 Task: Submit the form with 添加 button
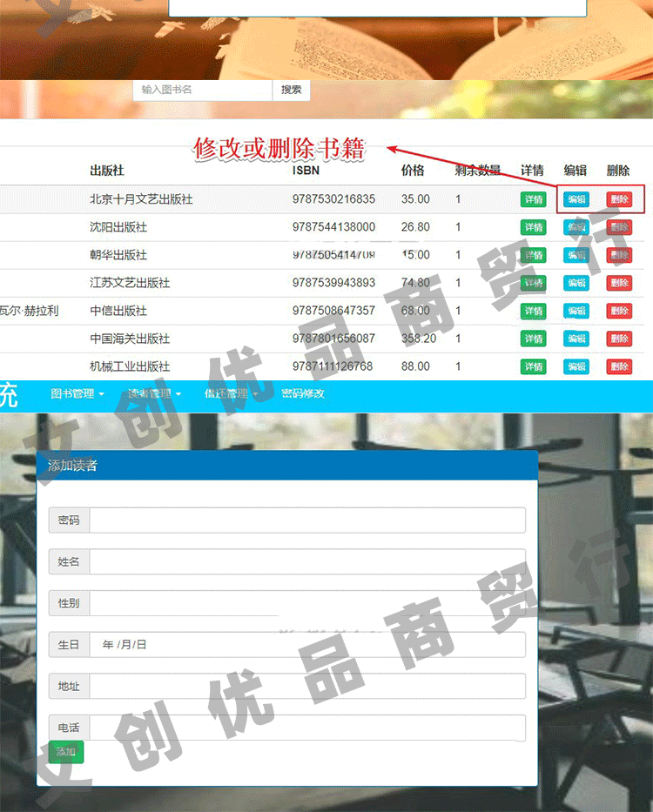[x=66, y=752]
